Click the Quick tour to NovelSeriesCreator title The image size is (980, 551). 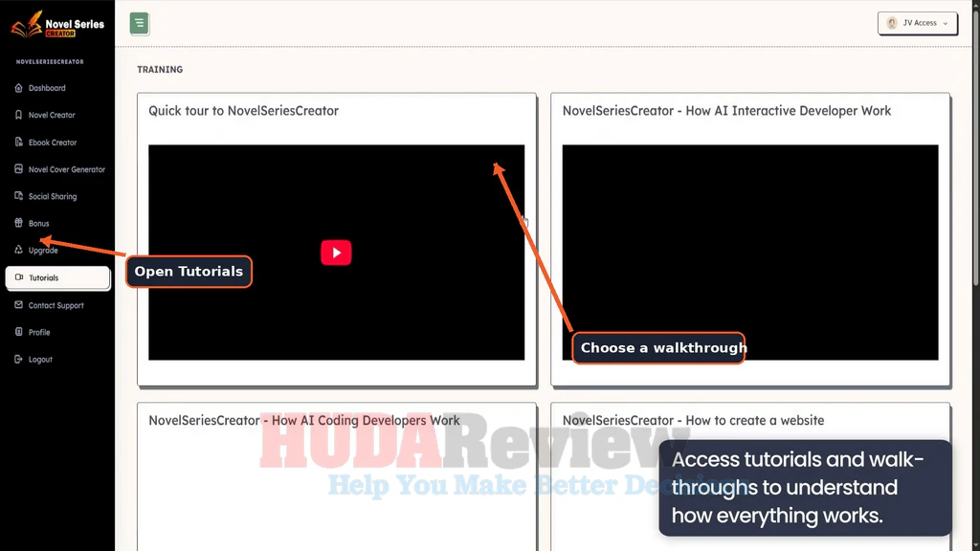[x=243, y=111]
